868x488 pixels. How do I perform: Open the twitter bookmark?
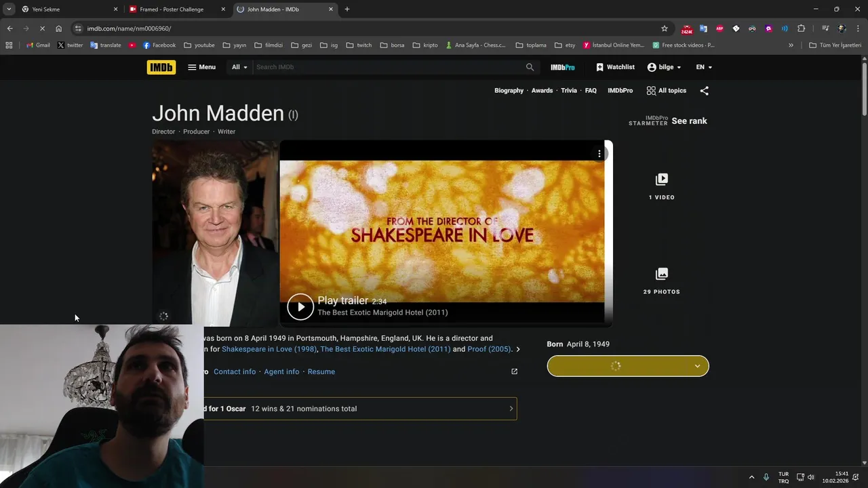(x=70, y=45)
